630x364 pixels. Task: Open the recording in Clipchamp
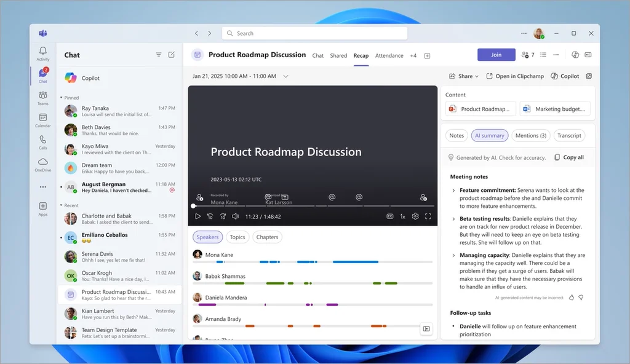(x=516, y=76)
